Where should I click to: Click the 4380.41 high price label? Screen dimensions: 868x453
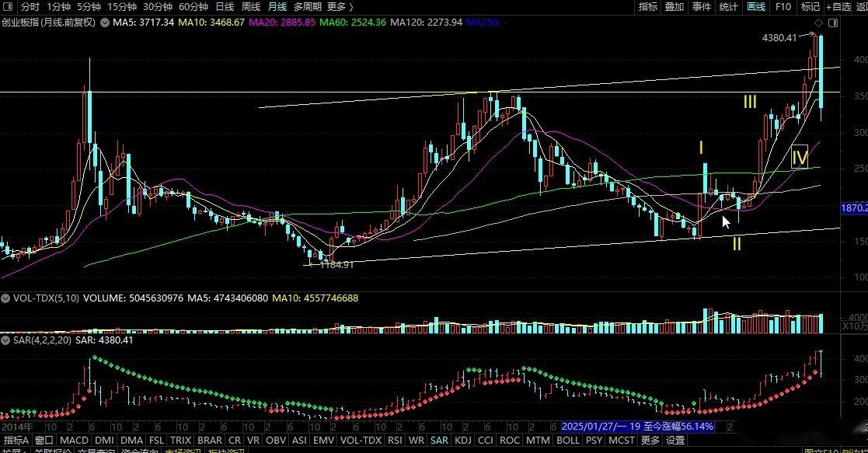coord(779,37)
